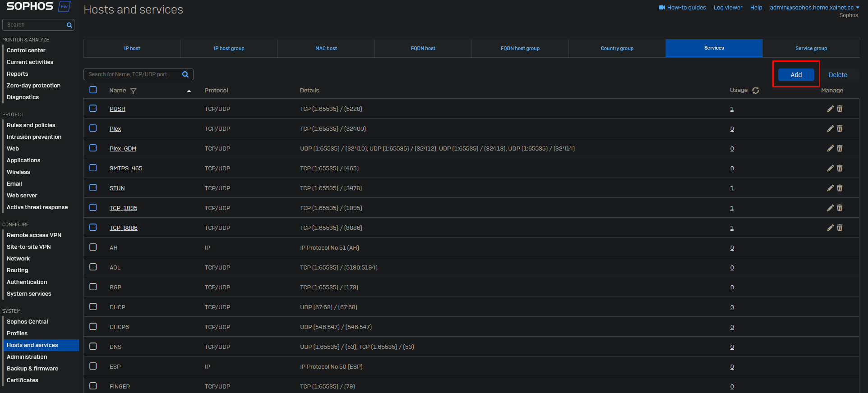Click the Name column sort arrow
The height and width of the screenshot is (393, 868).
click(x=189, y=91)
